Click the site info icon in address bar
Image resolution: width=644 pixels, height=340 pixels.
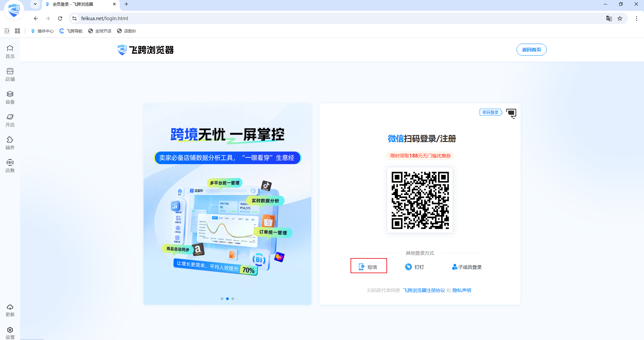(74, 18)
